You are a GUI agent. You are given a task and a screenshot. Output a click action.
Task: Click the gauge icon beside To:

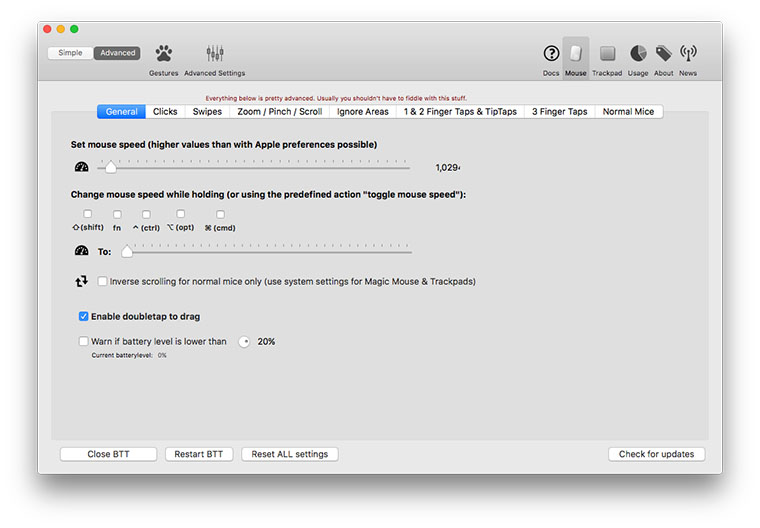(x=81, y=251)
